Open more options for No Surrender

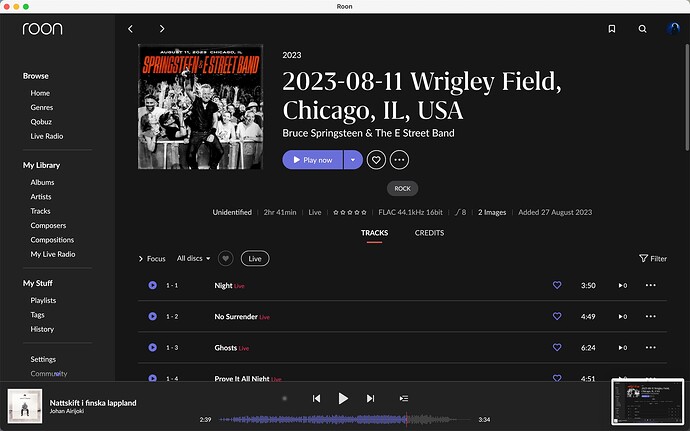tap(650, 316)
